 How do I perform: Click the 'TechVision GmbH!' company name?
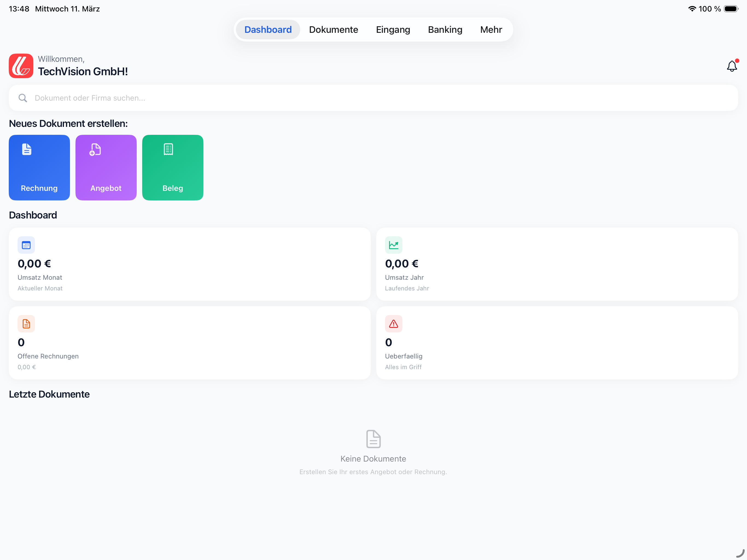83,72
